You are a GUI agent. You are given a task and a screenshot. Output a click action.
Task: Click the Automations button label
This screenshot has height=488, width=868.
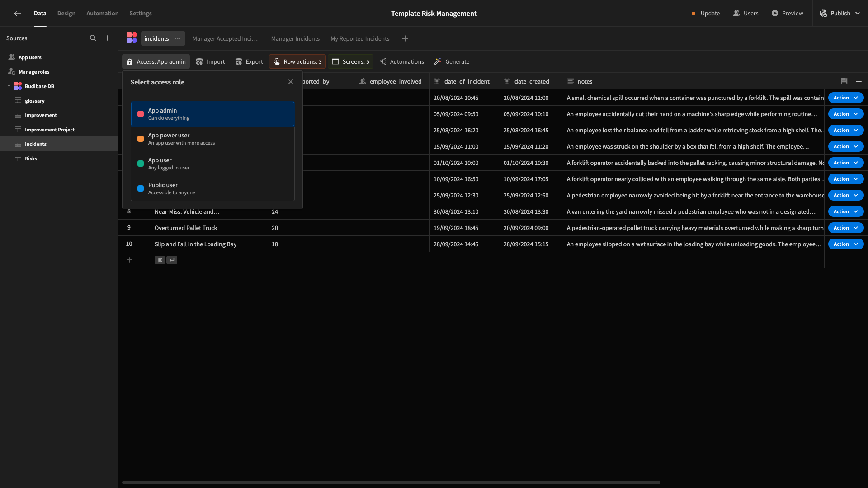click(x=407, y=62)
